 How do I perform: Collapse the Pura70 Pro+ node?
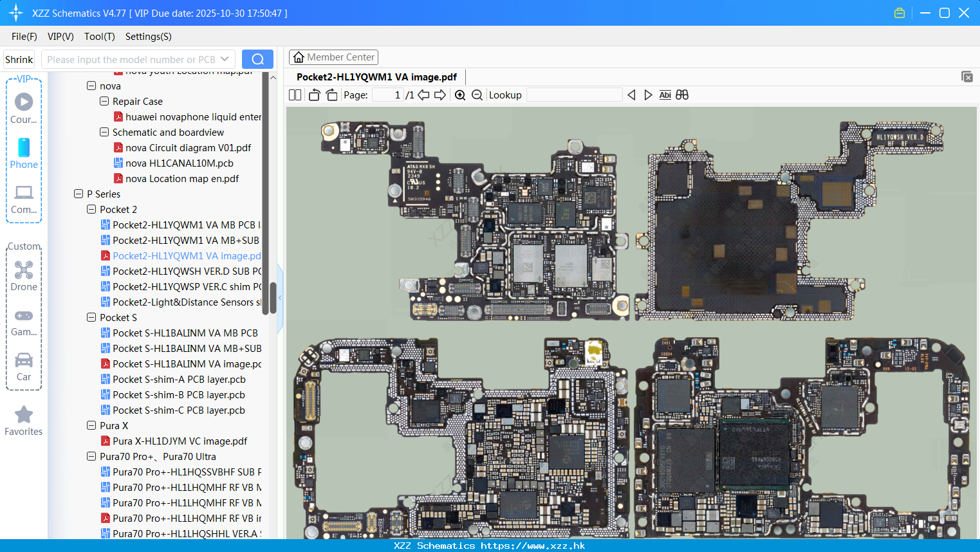pyautogui.click(x=91, y=456)
